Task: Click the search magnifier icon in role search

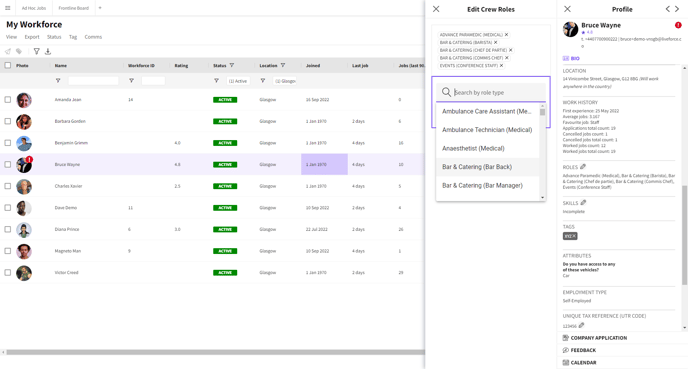Action: click(x=446, y=92)
